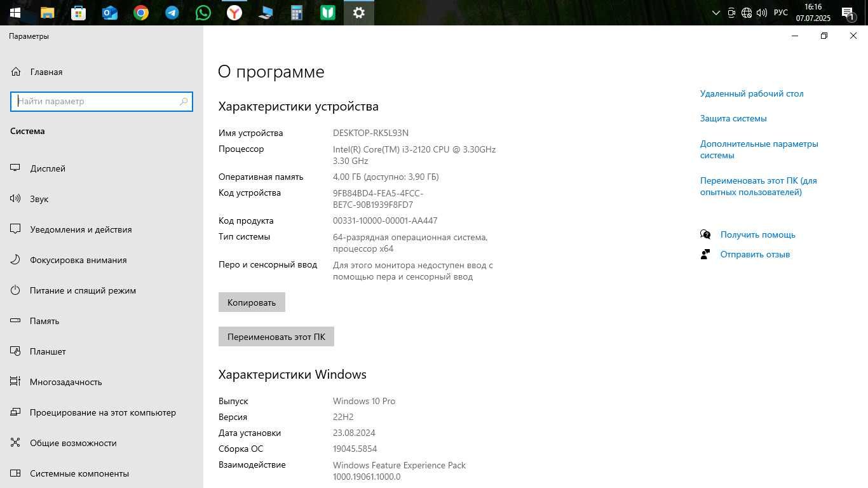The width and height of the screenshot is (868, 488).
Task: Click the Системные компоненты sidebar icon
Action: pyautogui.click(x=16, y=473)
